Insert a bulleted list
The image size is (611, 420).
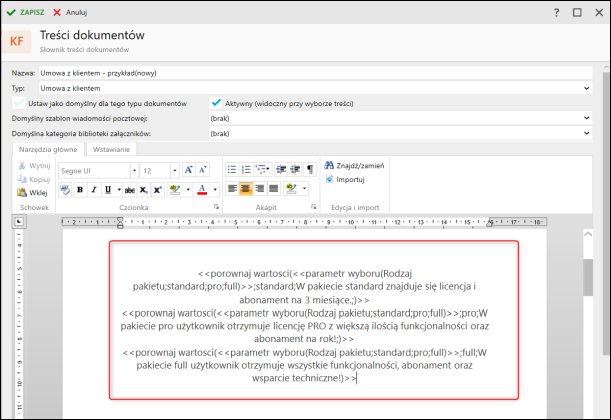232,169
